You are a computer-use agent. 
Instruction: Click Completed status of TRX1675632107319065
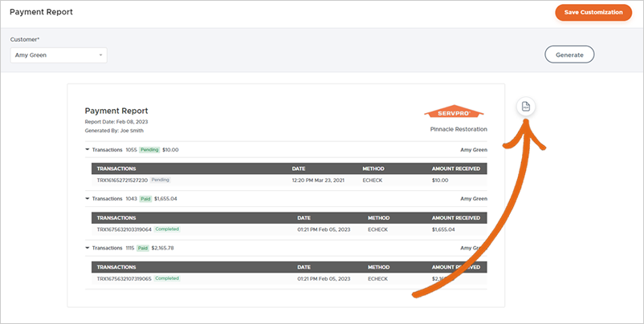click(166, 278)
